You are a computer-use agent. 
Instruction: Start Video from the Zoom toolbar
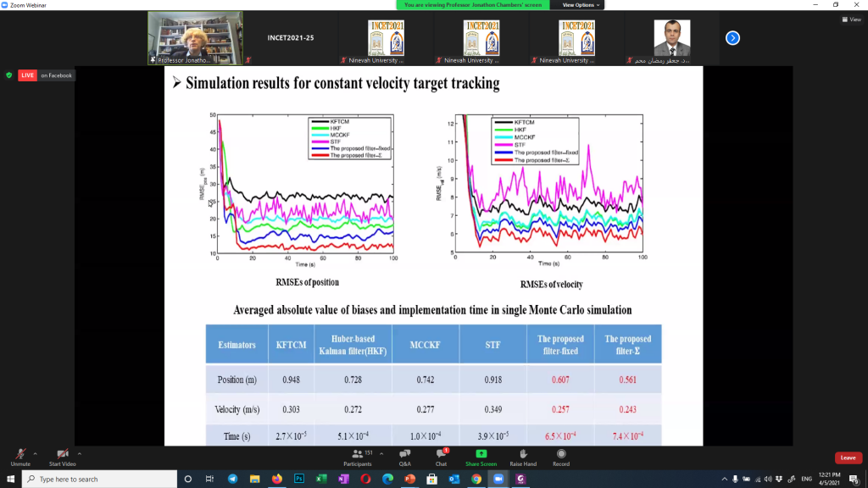click(x=62, y=456)
